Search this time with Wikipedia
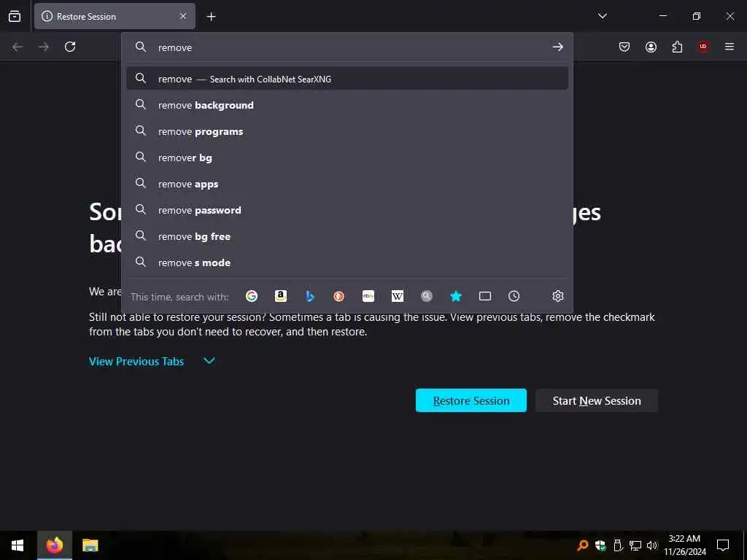This screenshot has height=560, width=747. [398, 296]
